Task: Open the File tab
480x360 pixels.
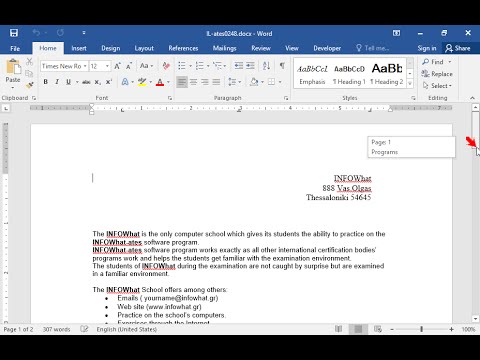Action: (15, 49)
